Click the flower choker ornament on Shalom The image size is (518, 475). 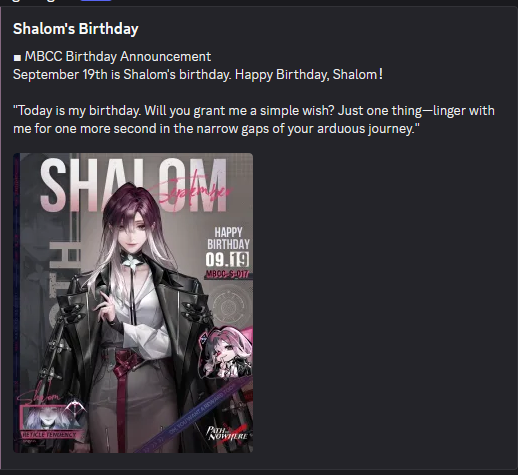tap(131, 260)
